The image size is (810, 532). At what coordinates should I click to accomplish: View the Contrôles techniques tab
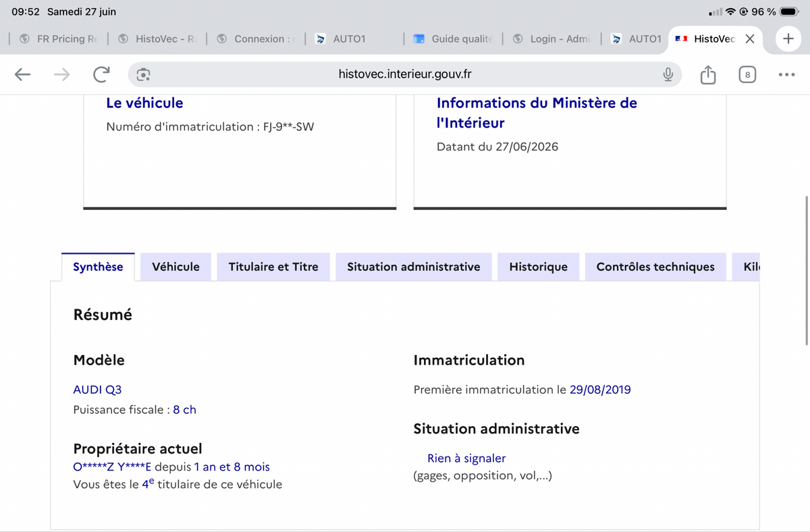click(655, 267)
